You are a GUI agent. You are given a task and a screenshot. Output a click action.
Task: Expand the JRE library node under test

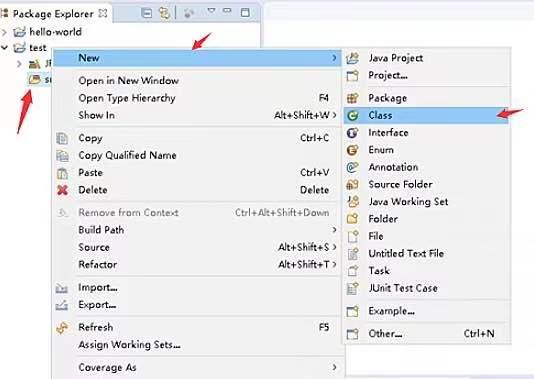pyautogui.click(x=19, y=64)
